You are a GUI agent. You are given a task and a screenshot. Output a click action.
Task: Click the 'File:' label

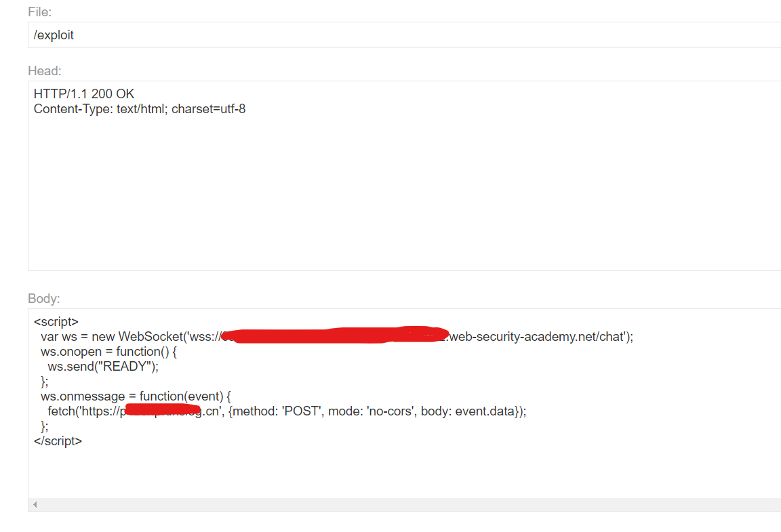point(40,12)
